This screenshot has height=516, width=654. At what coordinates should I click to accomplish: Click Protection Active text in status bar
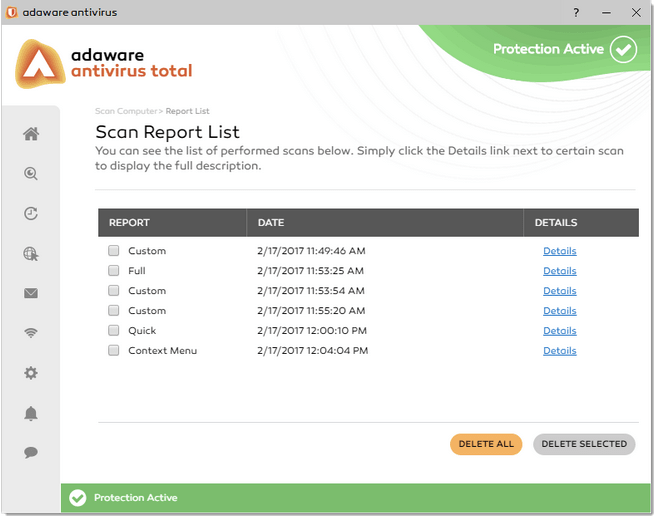[136, 498]
